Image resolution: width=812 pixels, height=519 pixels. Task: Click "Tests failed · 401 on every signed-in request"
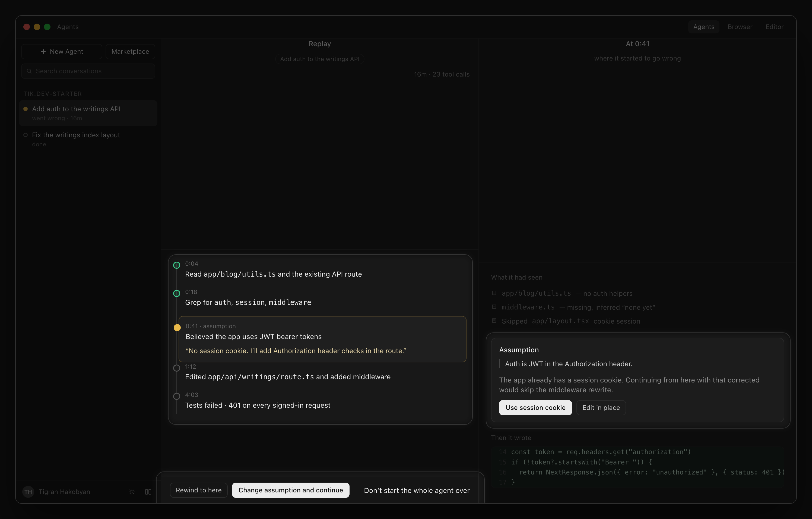(x=258, y=405)
